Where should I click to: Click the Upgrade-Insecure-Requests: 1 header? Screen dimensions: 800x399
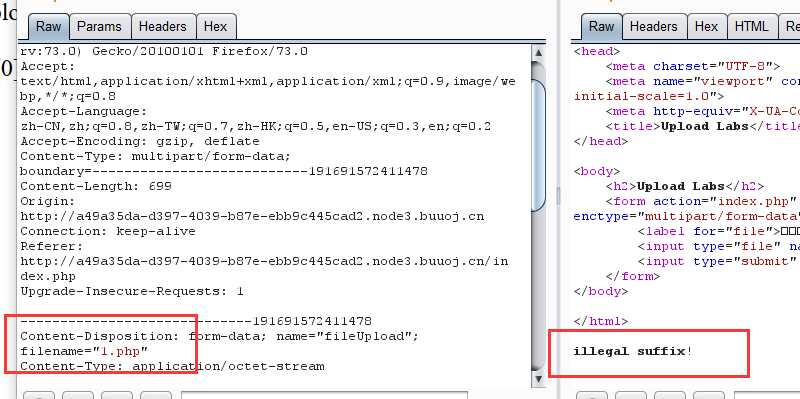[132, 291]
